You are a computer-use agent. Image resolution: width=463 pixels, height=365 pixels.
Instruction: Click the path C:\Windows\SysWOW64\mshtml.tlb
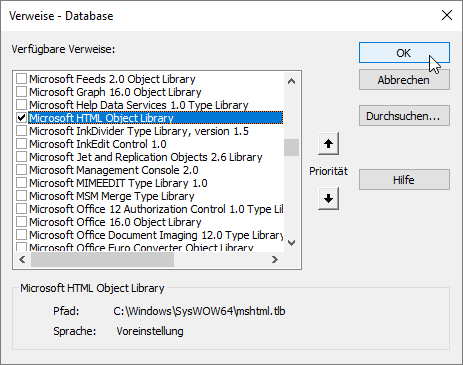point(199,311)
